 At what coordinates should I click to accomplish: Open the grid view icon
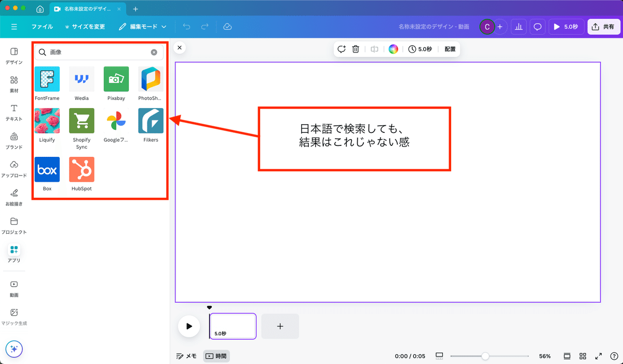(583, 356)
